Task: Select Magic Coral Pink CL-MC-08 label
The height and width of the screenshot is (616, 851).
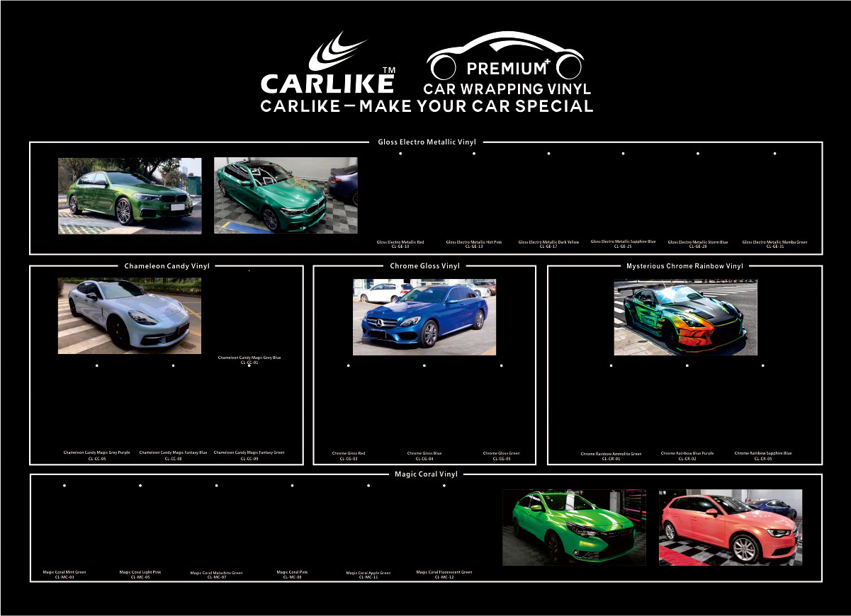Action: pyautogui.click(x=292, y=574)
